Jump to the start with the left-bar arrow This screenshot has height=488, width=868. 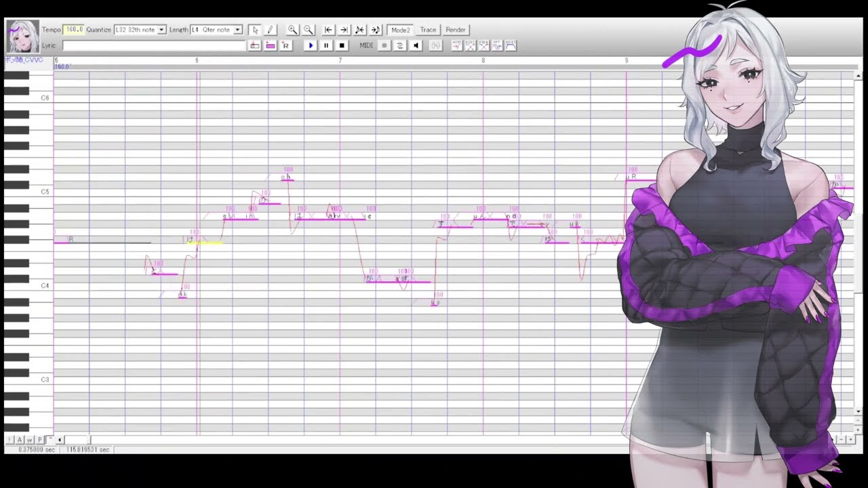pos(328,30)
